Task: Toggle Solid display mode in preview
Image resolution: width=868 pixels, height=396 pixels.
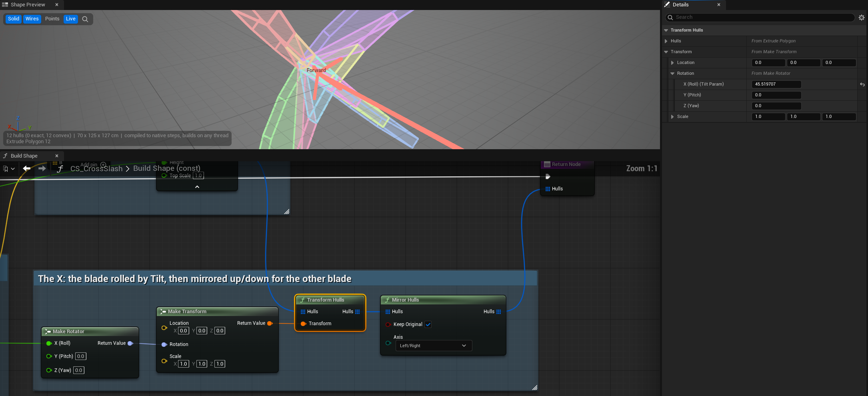Action: (14, 19)
